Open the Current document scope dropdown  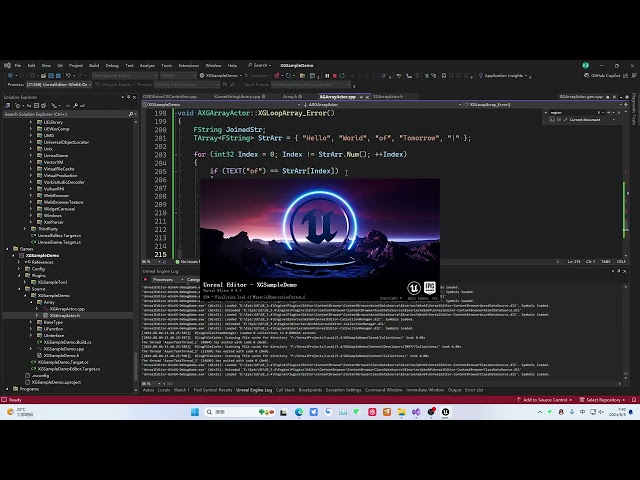click(x=592, y=120)
